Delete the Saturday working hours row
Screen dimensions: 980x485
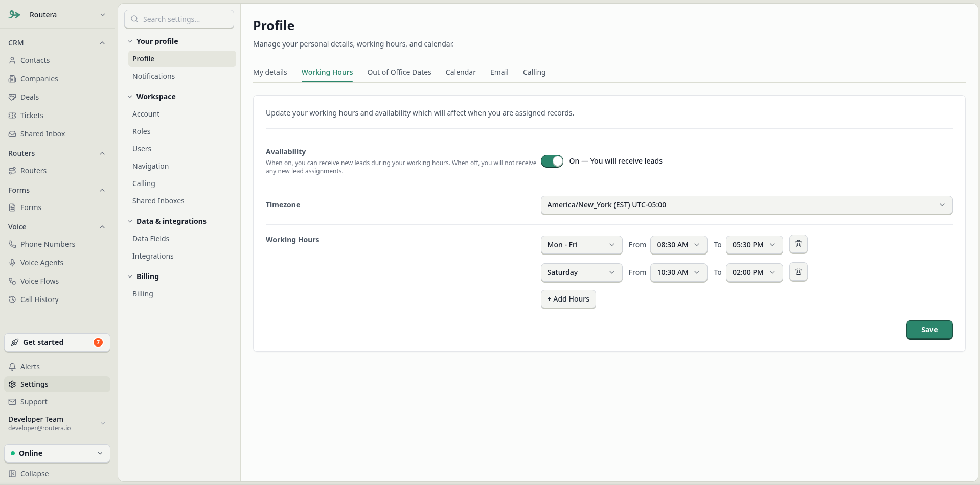point(798,272)
